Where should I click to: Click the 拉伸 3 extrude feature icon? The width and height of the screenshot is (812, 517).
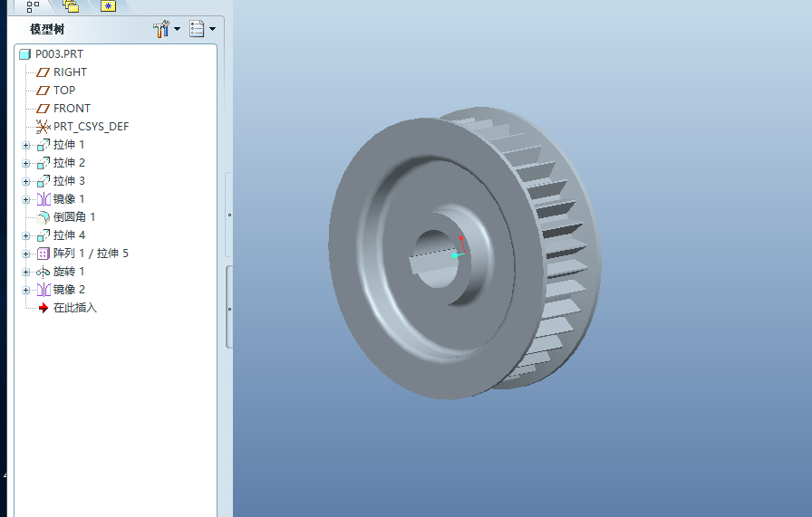coord(43,181)
